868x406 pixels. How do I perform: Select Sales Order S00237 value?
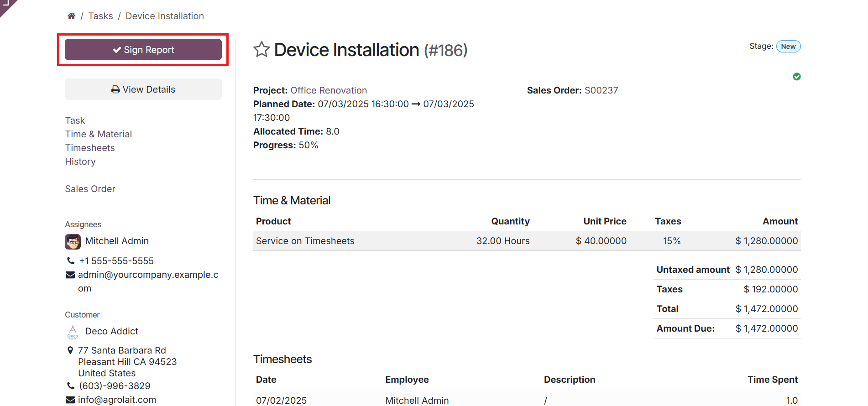point(601,90)
